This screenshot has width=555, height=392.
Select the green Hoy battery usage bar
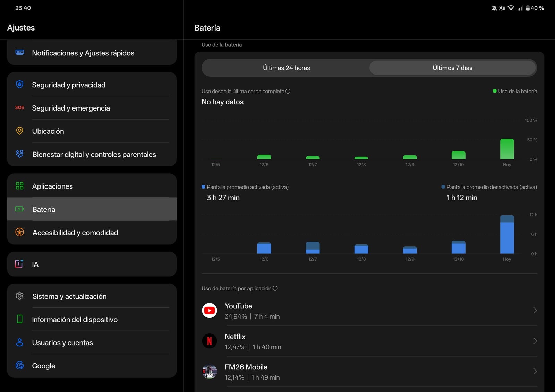507,149
